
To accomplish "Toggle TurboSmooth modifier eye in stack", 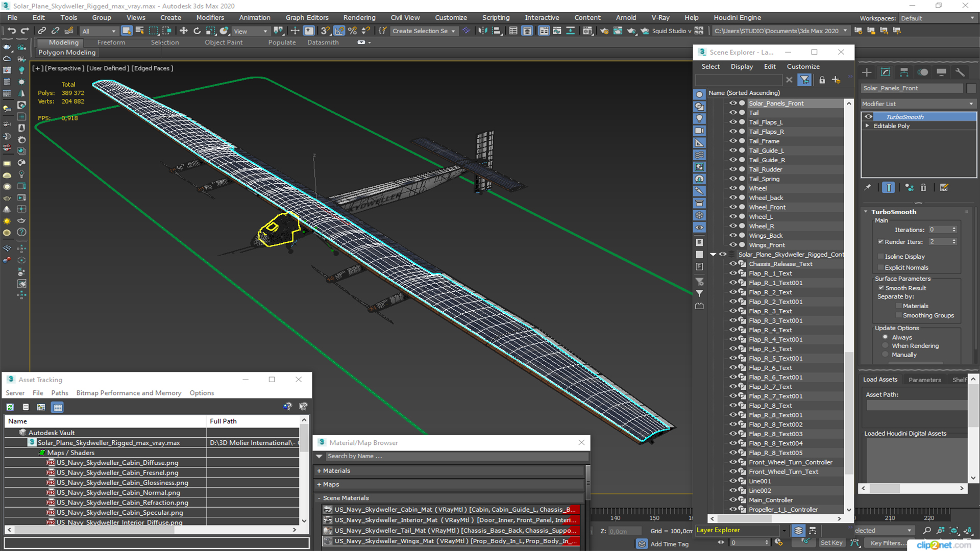I will (868, 117).
